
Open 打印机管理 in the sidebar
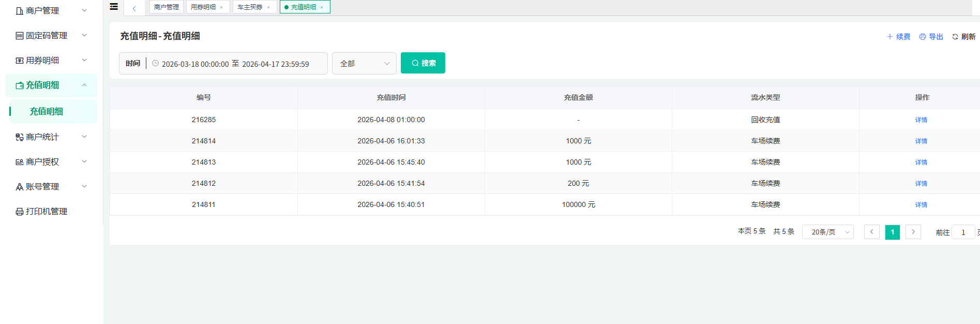click(x=47, y=212)
